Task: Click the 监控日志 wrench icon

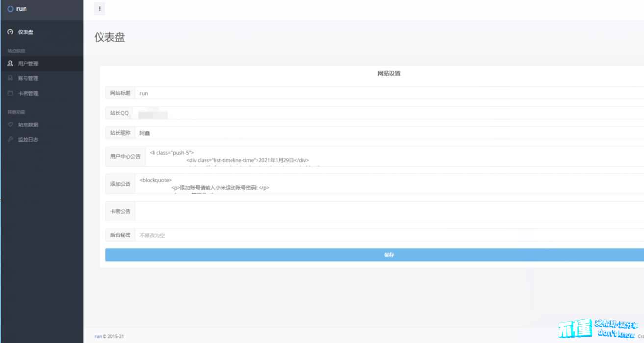Action: 10,140
